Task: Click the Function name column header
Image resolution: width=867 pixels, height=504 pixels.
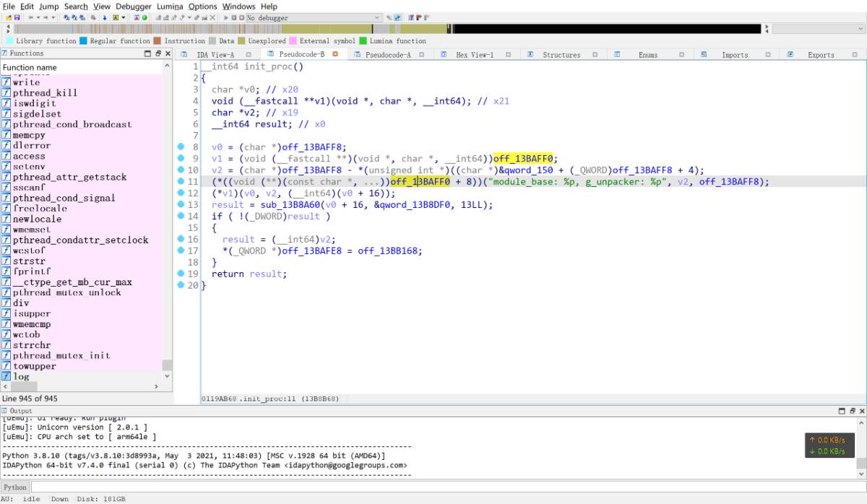Action: point(82,67)
